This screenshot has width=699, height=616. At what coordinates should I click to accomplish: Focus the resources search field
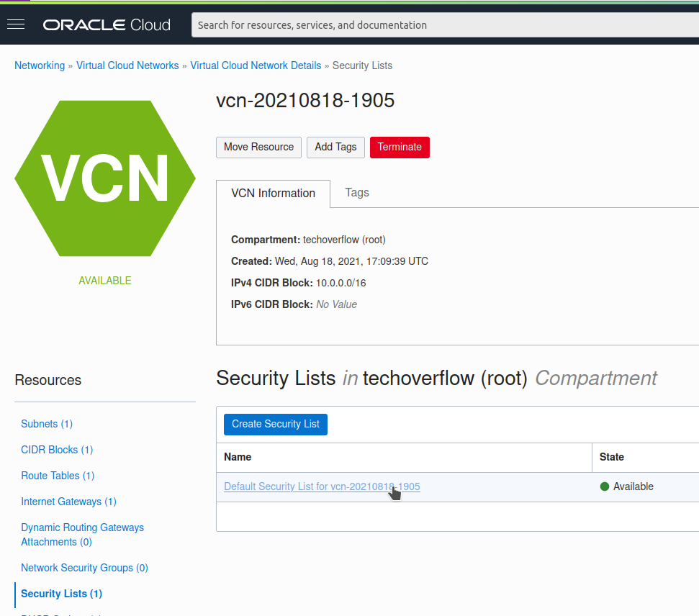(x=445, y=25)
